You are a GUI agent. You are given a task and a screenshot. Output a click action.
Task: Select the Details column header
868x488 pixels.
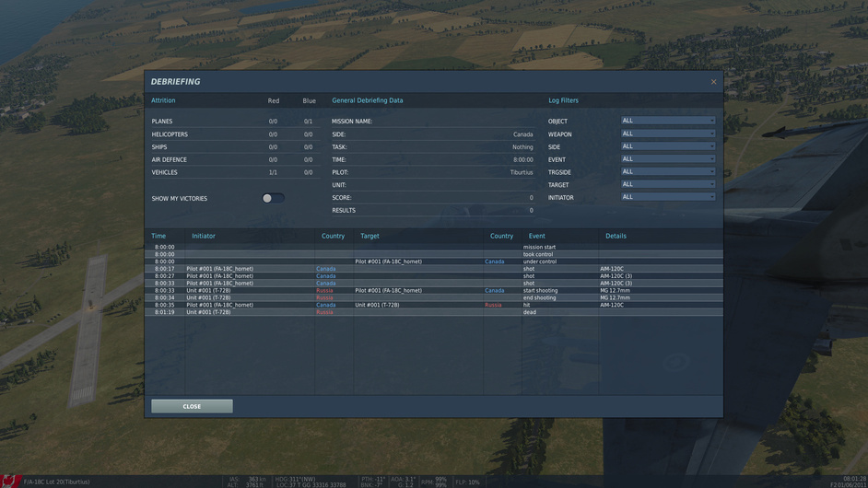point(616,236)
